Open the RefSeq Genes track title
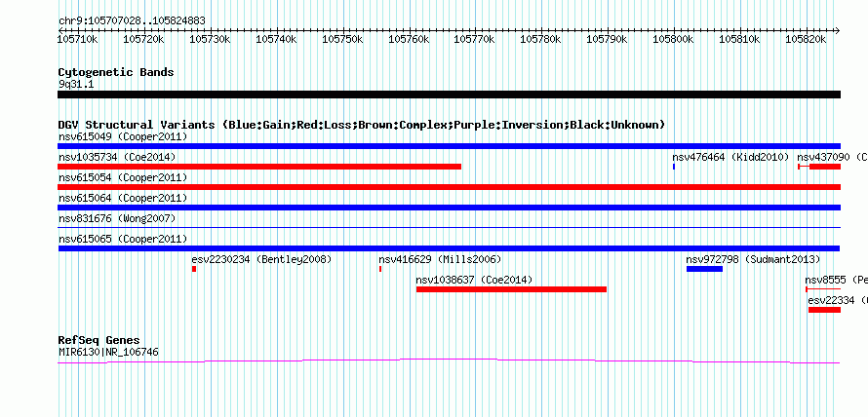Viewport: 868px width, 417px height. (99, 340)
